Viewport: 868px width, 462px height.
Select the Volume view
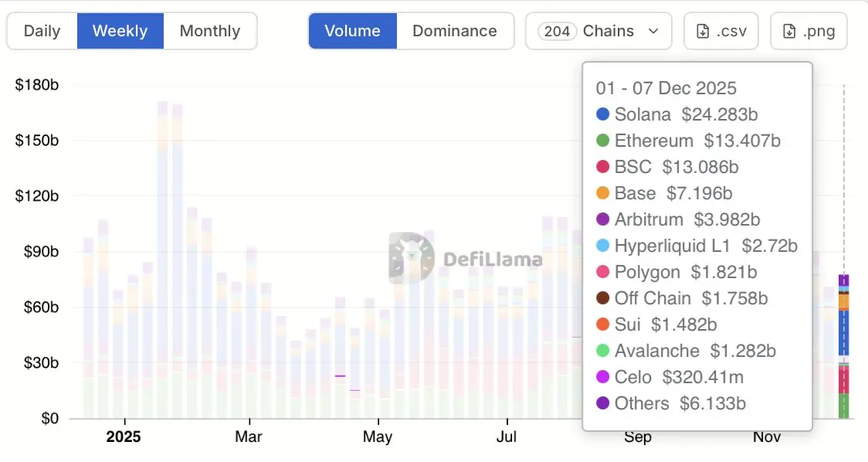click(353, 31)
